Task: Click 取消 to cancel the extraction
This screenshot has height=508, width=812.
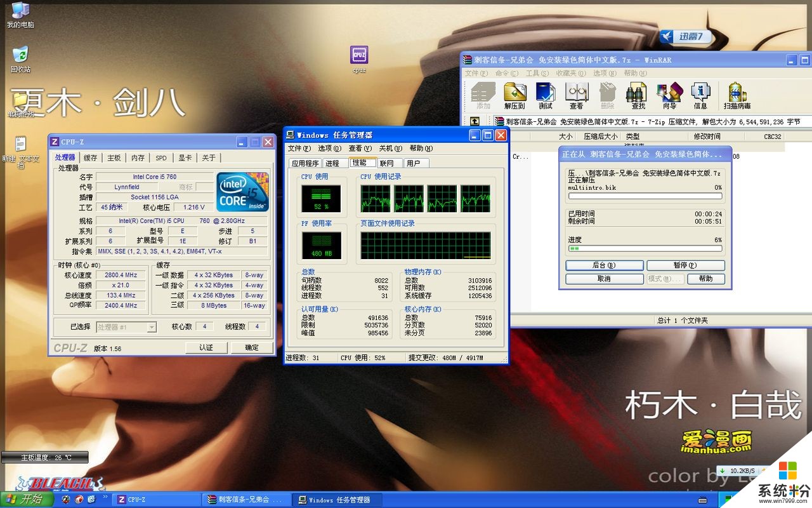Action: (605, 279)
